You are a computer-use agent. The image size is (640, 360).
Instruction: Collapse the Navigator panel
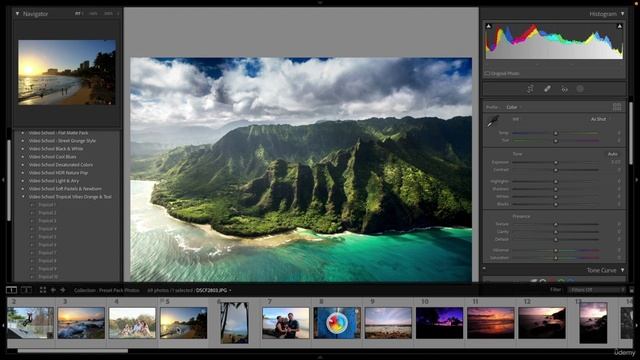18,13
